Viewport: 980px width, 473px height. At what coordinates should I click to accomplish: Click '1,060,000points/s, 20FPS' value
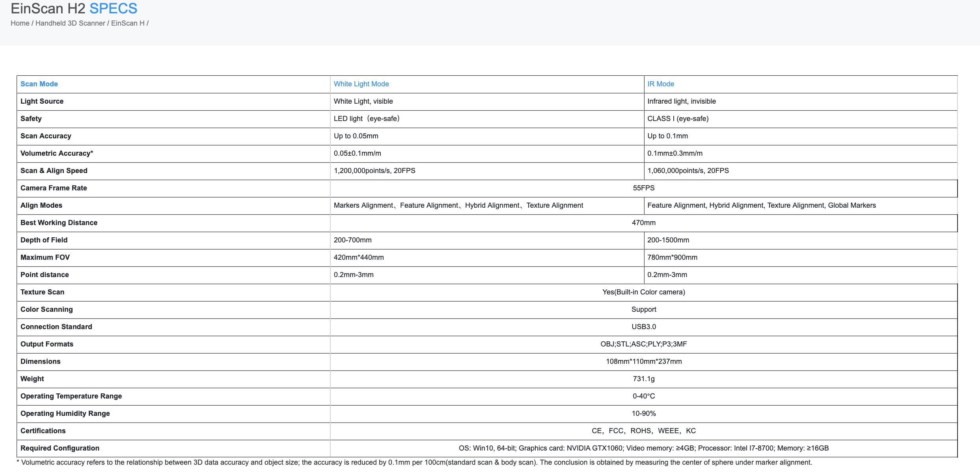[x=688, y=171]
